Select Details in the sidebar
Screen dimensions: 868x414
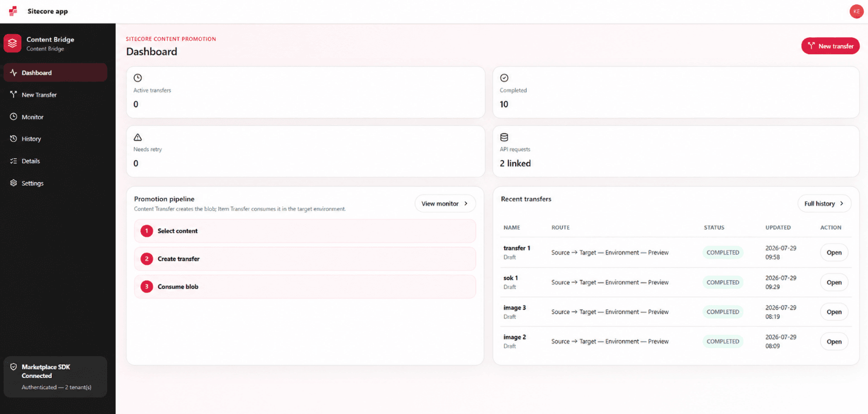click(55, 161)
